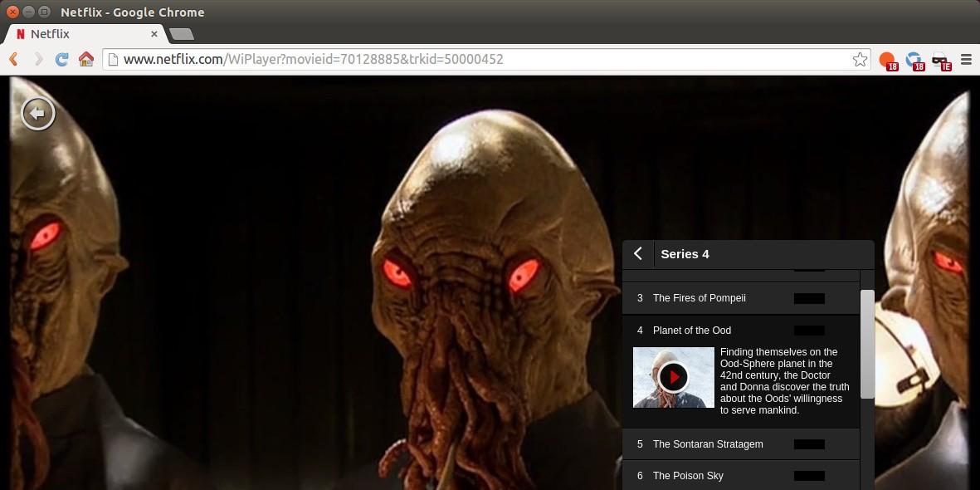Viewport: 980px width, 490px height.
Task: Click the Series 4 panel heading
Action: click(685, 254)
